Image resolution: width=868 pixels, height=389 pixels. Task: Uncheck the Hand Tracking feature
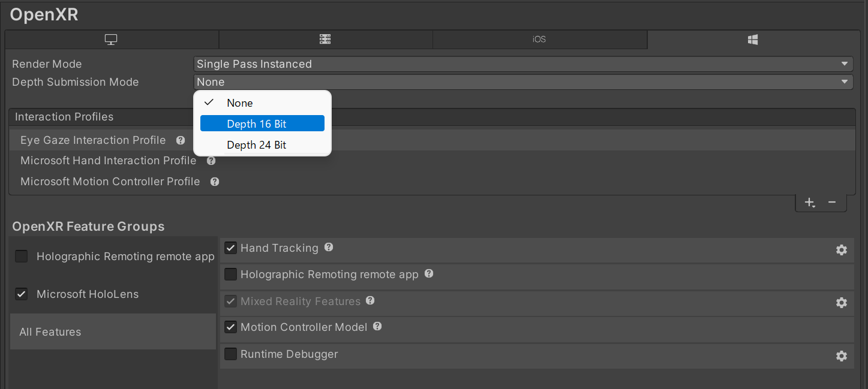point(230,248)
